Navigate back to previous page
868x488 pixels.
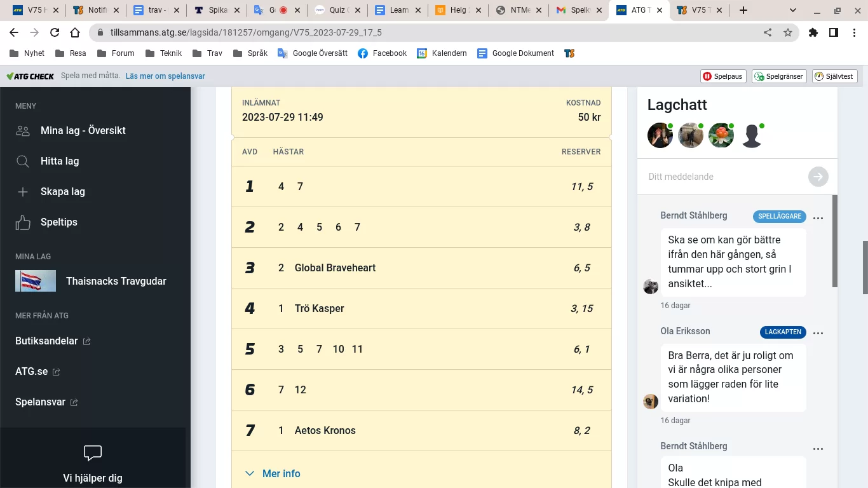(14, 32)
